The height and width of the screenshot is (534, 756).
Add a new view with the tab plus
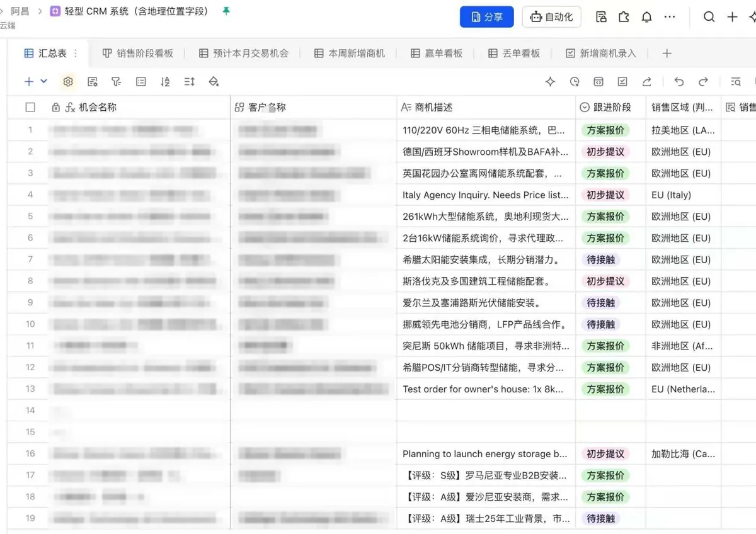click(x=667, y=54)
